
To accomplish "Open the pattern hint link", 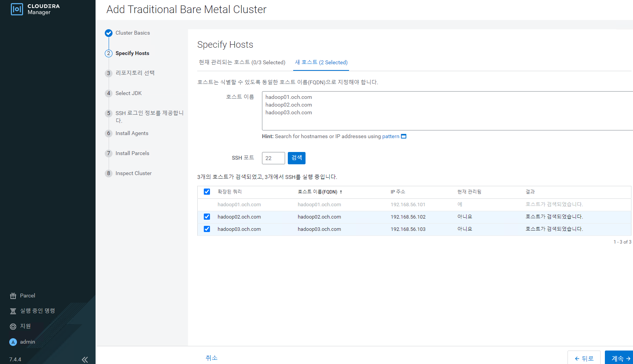I will [391, 136].
